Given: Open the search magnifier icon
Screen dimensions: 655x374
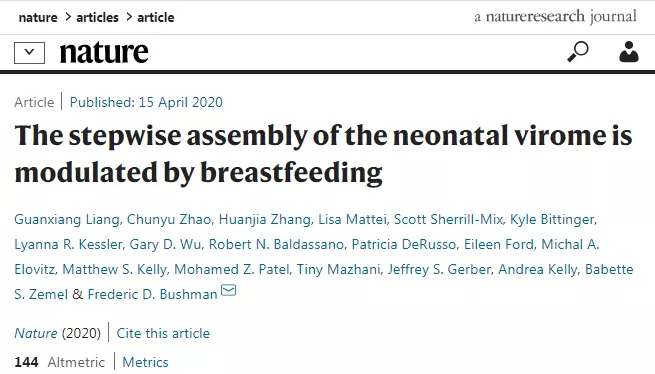Looking at the screenshot, I should tap(578, 52).
